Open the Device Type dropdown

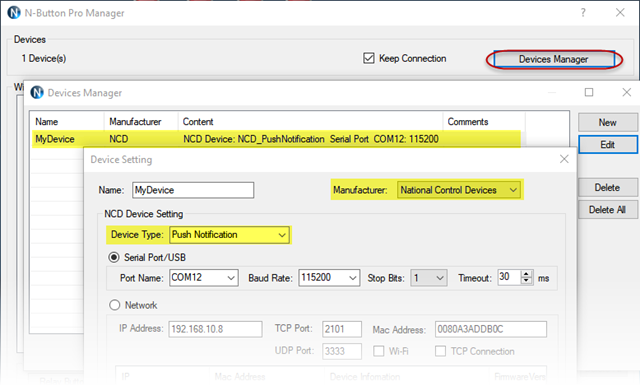pos(229,235)
